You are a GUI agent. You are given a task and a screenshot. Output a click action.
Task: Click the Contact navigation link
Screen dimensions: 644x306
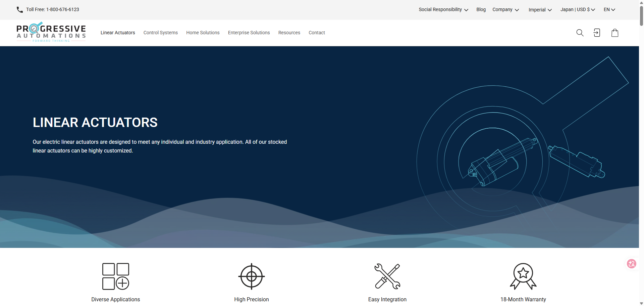[317, 33]
